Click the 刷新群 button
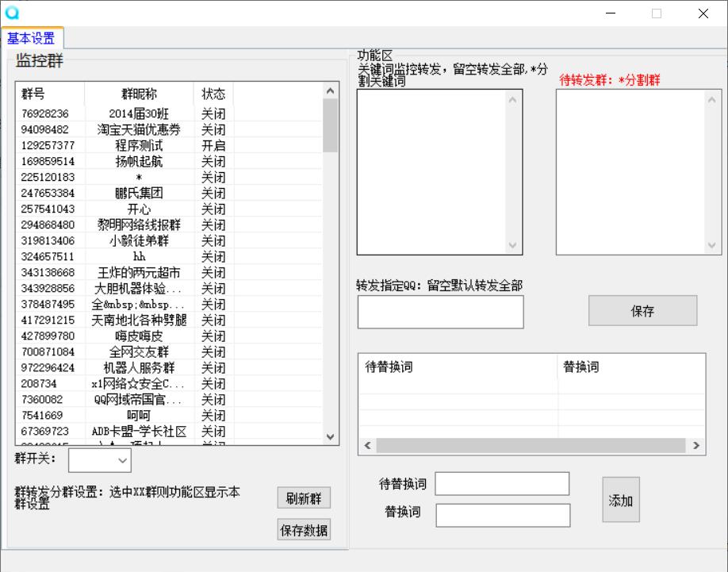This screenshot has width=728, height=572. click(304, 498)
